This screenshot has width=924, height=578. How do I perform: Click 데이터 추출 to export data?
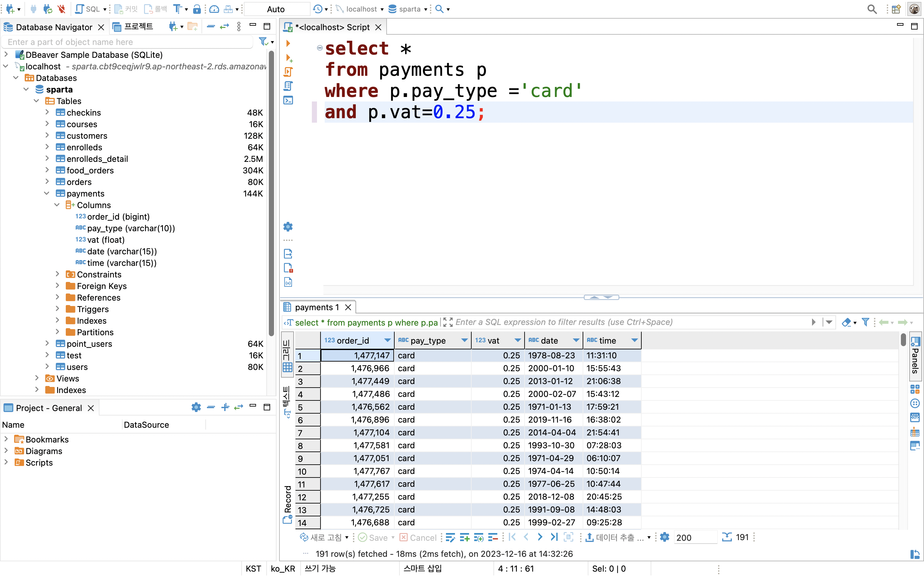coord(615,537)
